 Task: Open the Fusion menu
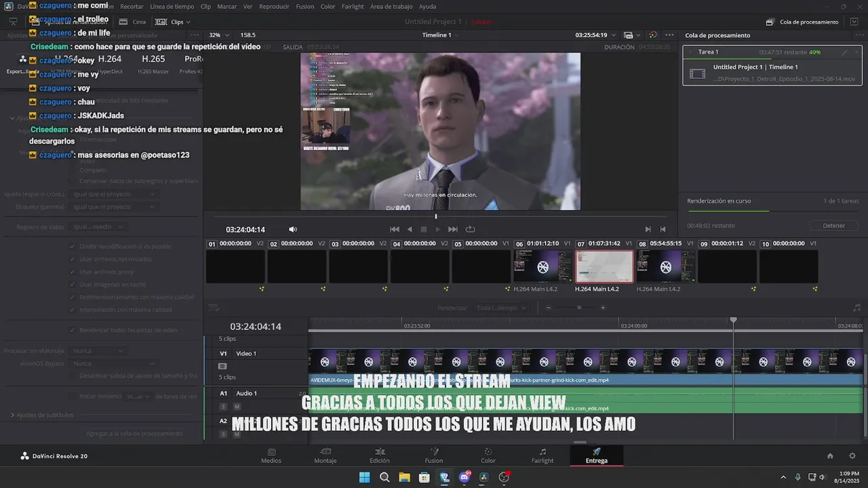pos(305,6)
